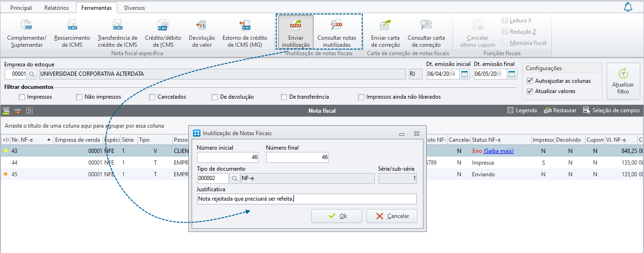Viewport: 644px width, 253px height.
Task: Click Empresa de venda column header
Action: point(78,140)
